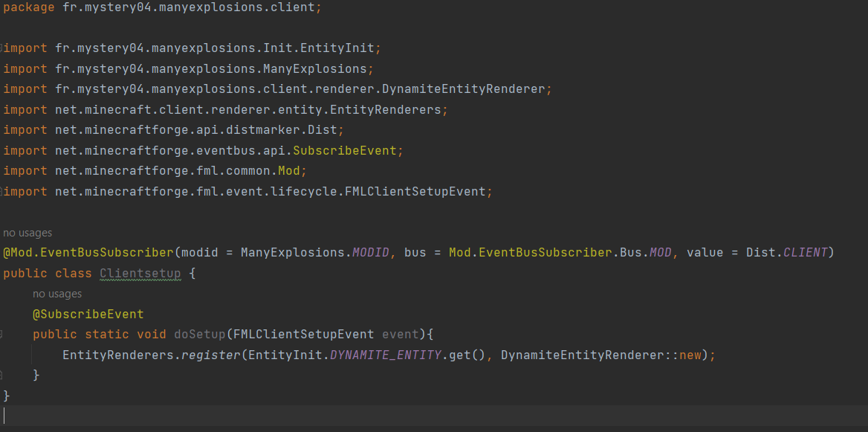
Task: Click the 'package' keyword
Action: pos(29,8)
